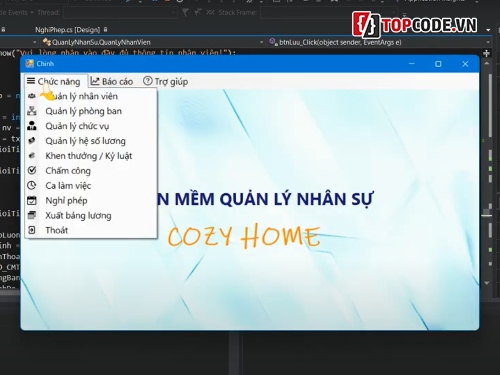Click the people icon for Quản lý chức vụ
This screenshot has width=500, height=375.
[x=32, y=126]
